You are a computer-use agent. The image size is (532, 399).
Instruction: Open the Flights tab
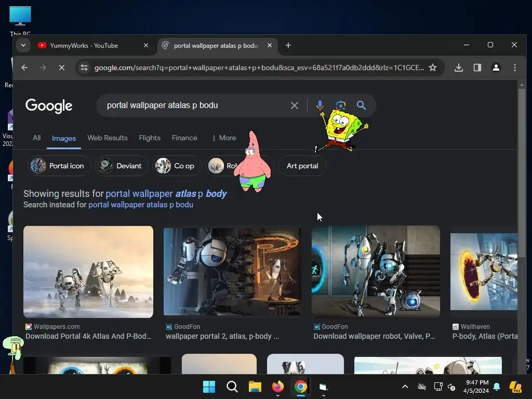pyautogui.click(x=150, y=138)
